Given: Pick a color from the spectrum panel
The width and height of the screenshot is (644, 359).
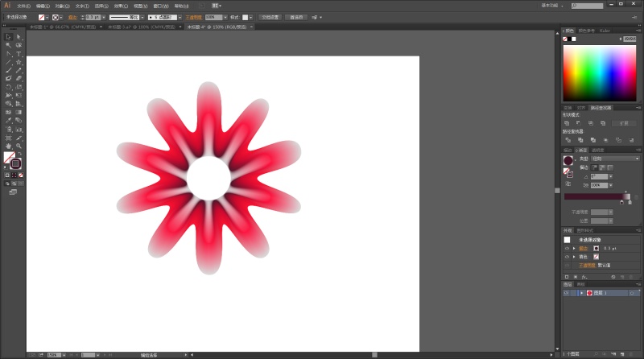Looking at the screenshot, I should 598,72.
